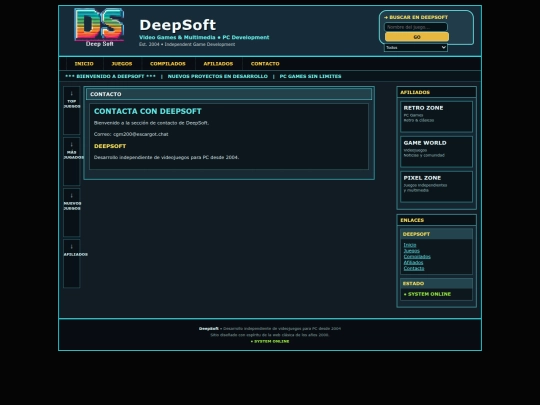Follow the Juegos link in Enlaces
Viewport: 540px width, 405px height.
tap(412, 251)
